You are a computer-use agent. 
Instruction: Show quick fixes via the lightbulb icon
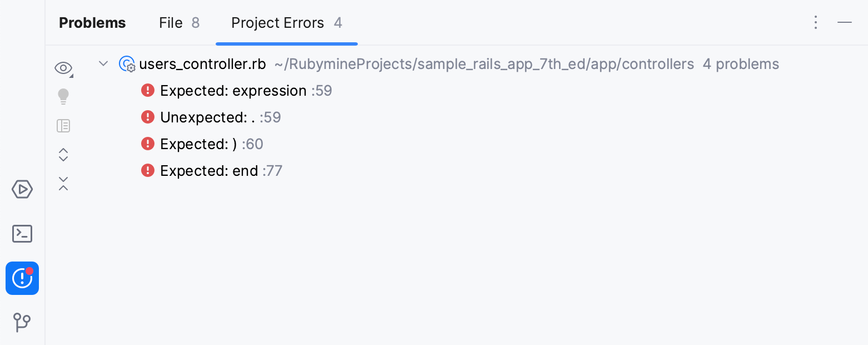(x=63, y=96)
